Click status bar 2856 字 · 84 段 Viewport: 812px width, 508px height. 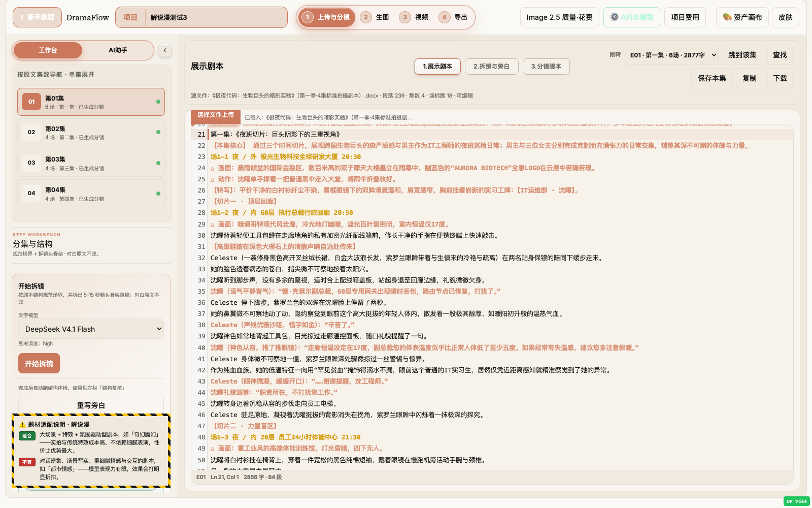coord(262,477)
